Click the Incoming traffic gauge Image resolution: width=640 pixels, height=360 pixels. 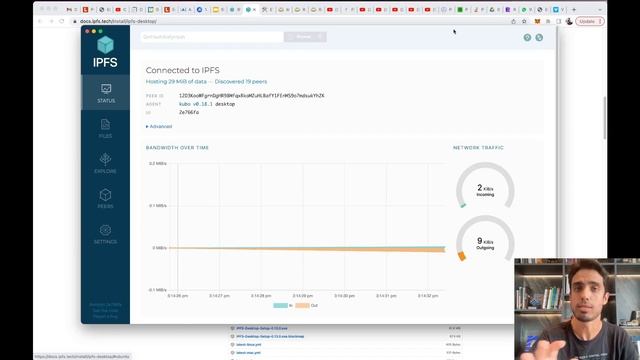pyautogui.click(x=485, y=186)
